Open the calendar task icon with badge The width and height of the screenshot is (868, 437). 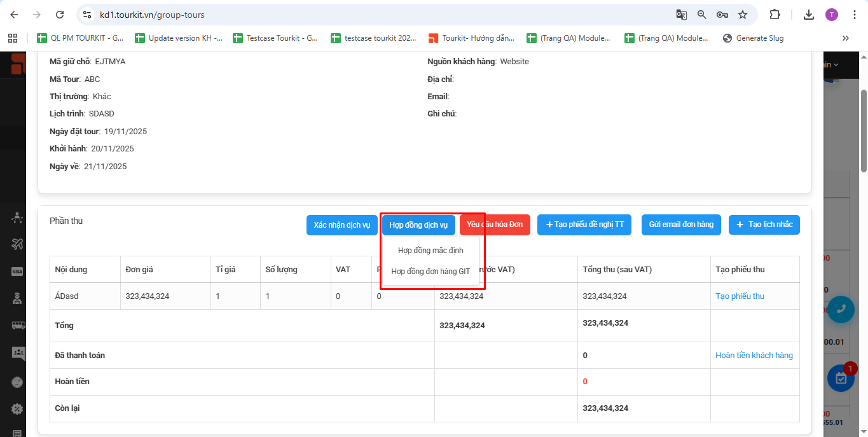[841, 378]
